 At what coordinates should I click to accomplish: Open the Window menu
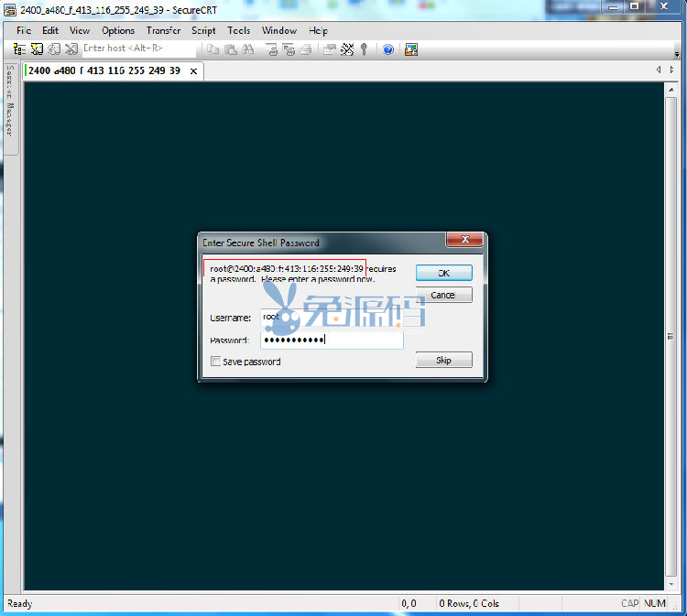279,30
